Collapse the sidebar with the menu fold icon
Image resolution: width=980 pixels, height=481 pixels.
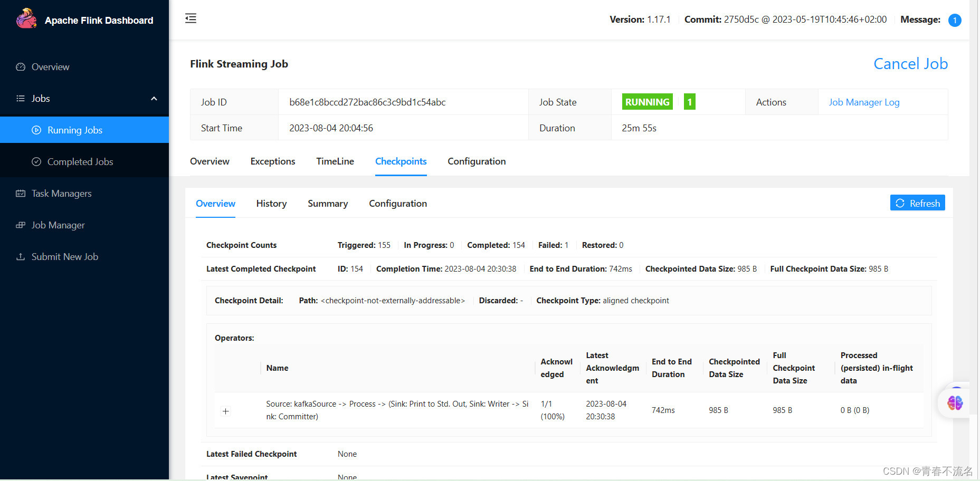(191, 18)
